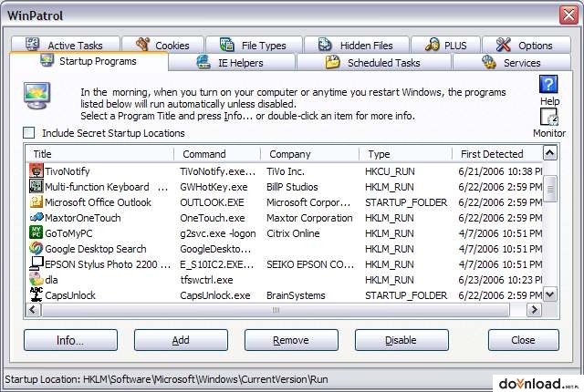Click the File Types tab icon
The height and width of the screenshot is (392, 584).
227,44
